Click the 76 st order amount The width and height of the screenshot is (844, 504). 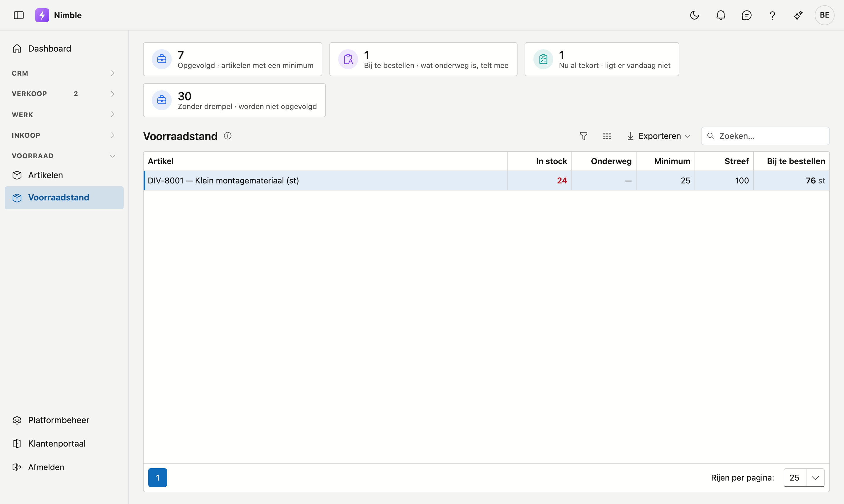pos(815,181)
